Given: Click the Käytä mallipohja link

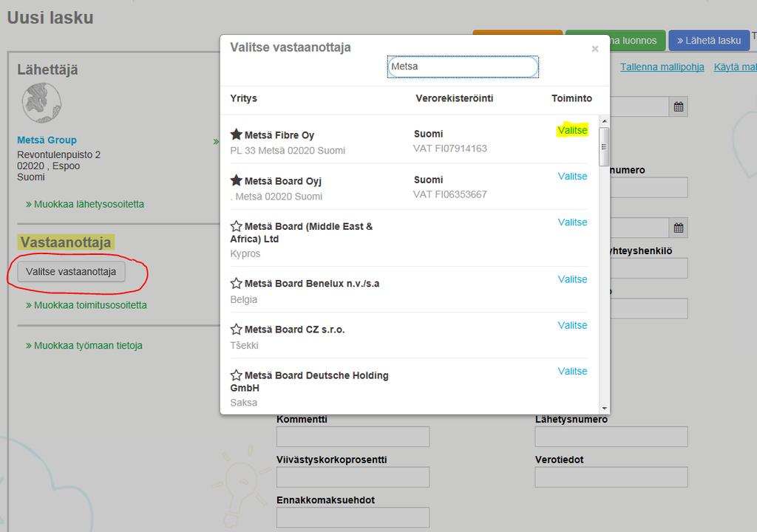Looking at the screenshot, I should click(x=736, y=67).
